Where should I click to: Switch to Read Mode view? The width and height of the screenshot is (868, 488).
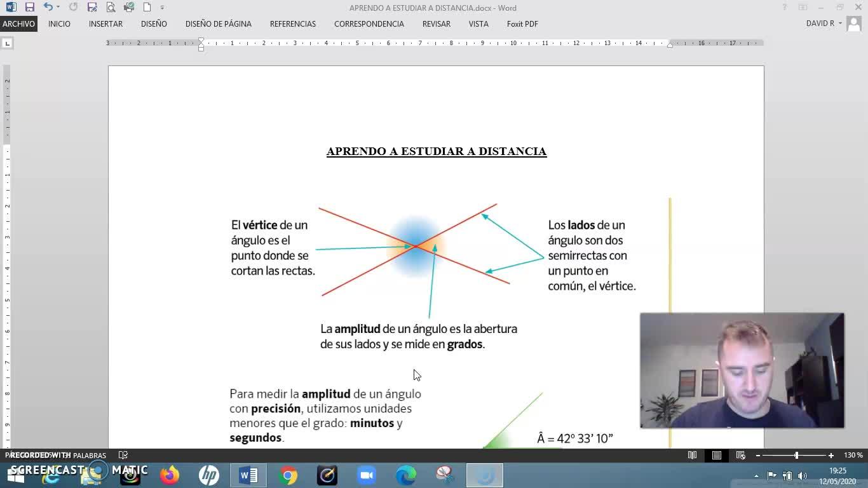(x=692, y=455)
